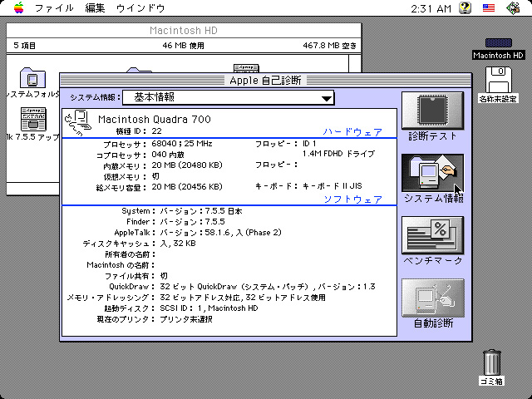The image size is (532, 399).
Task: Click the 46 MB 使用 text in Macintosh HD window
Action: [x=183, y=46]
